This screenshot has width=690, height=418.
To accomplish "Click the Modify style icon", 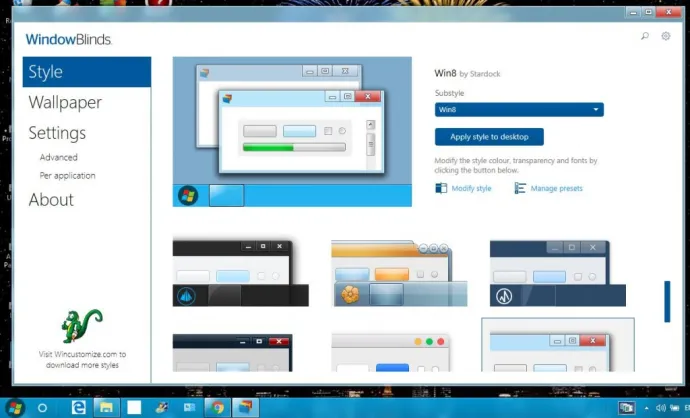I will tap(441, 188).
